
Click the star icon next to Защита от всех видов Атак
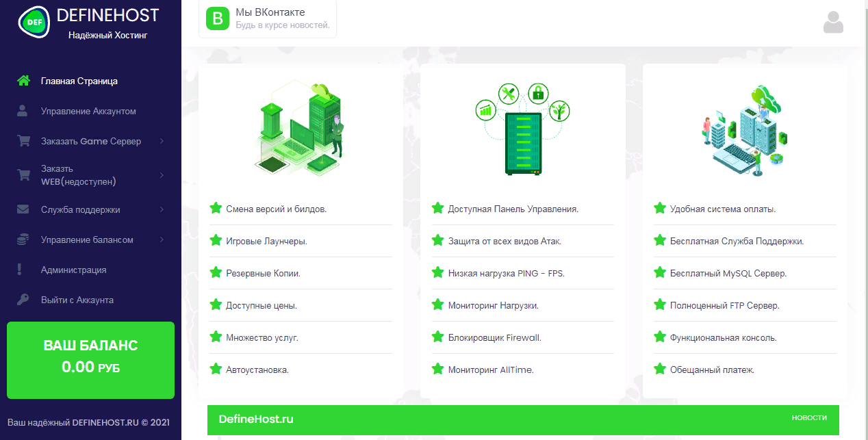point(437,240)
